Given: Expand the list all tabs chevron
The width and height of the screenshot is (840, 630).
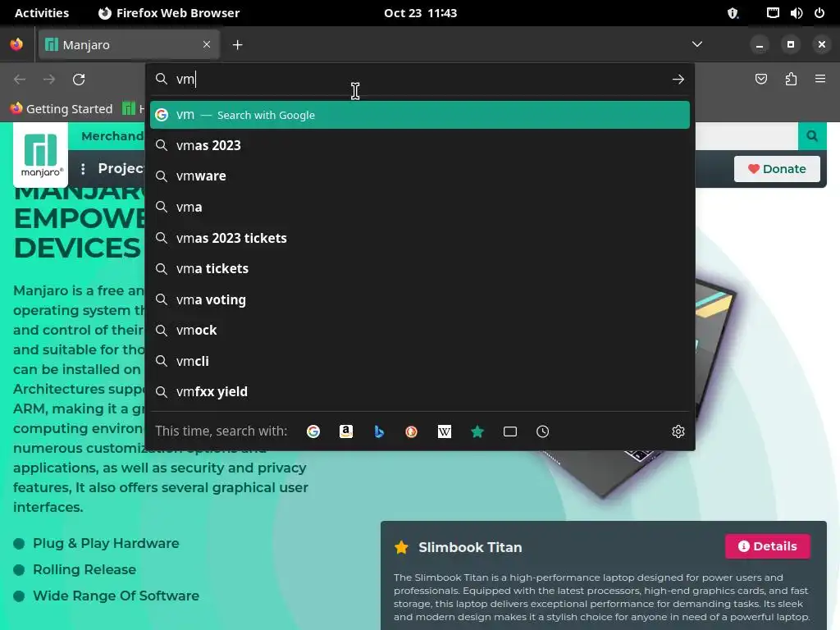Looking at the screenshot, I should [697, 44].
